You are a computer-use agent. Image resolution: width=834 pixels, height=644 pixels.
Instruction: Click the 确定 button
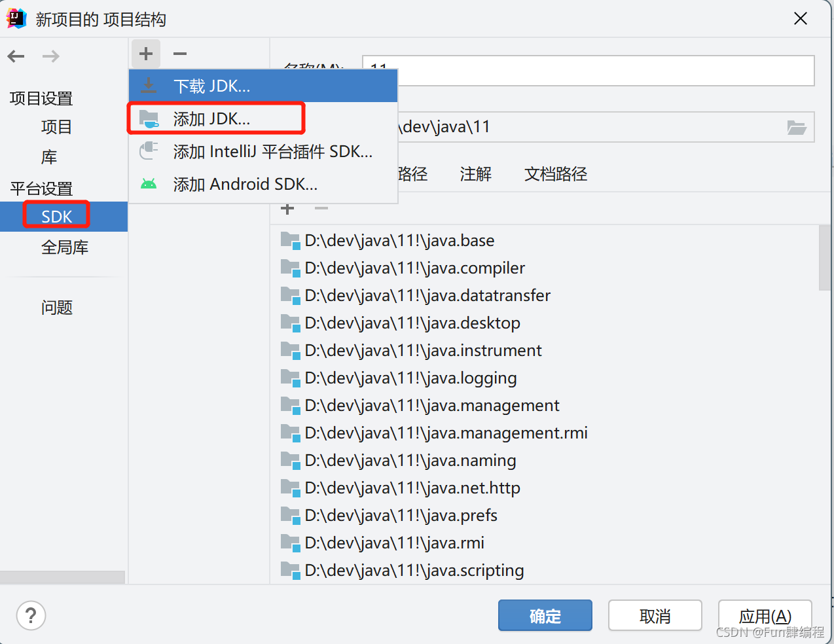click(545, 616)
